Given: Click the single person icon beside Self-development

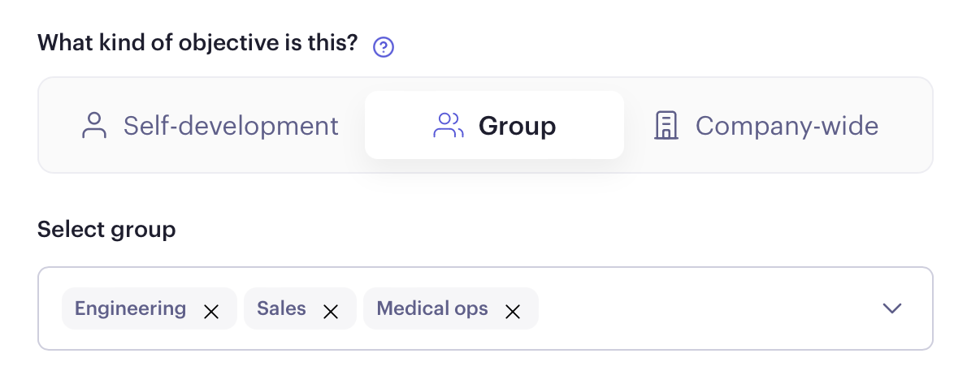Looking at the screenshot, I should 95,126.
